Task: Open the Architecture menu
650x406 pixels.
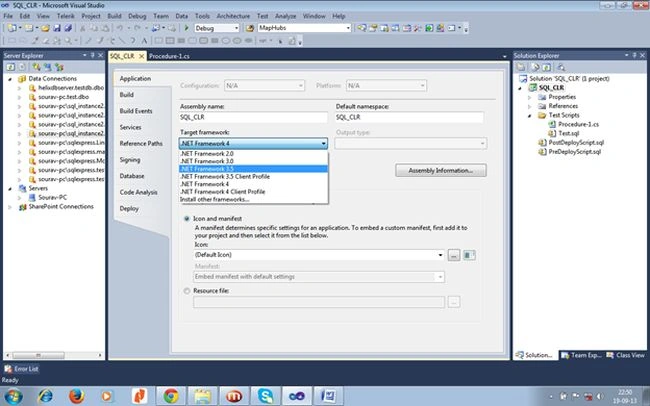Action: [x=233, y=16]
